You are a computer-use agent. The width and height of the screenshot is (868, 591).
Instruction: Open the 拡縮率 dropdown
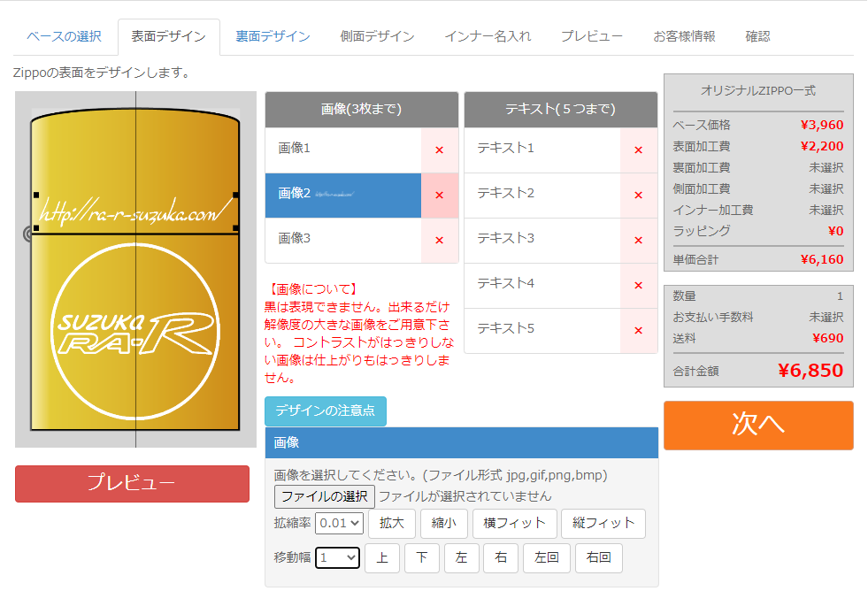[340, 523]
